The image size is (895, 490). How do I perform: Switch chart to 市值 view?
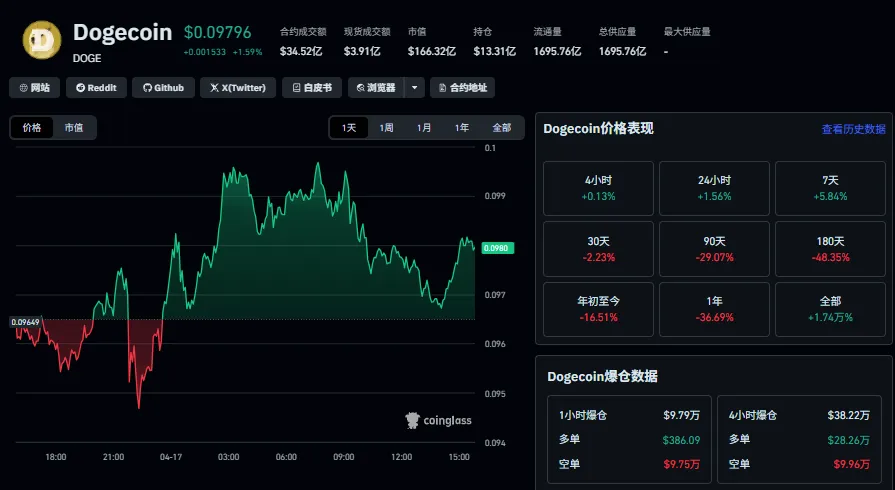tap(74, 128)
